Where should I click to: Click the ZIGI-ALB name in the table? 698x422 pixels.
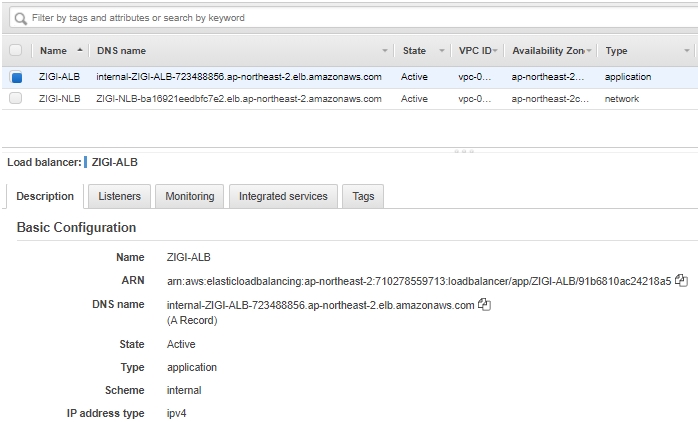click(59, 77)
